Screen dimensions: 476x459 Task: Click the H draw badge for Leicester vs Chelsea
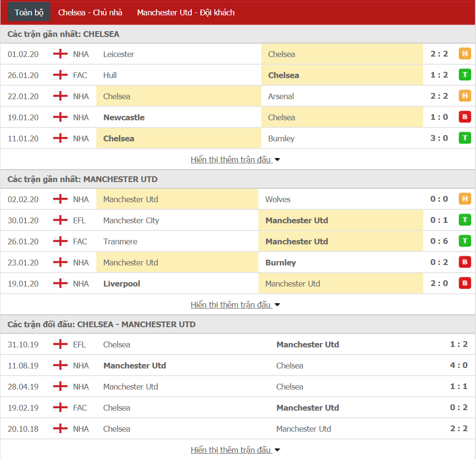pyautogui.click(x=465, y=54)
